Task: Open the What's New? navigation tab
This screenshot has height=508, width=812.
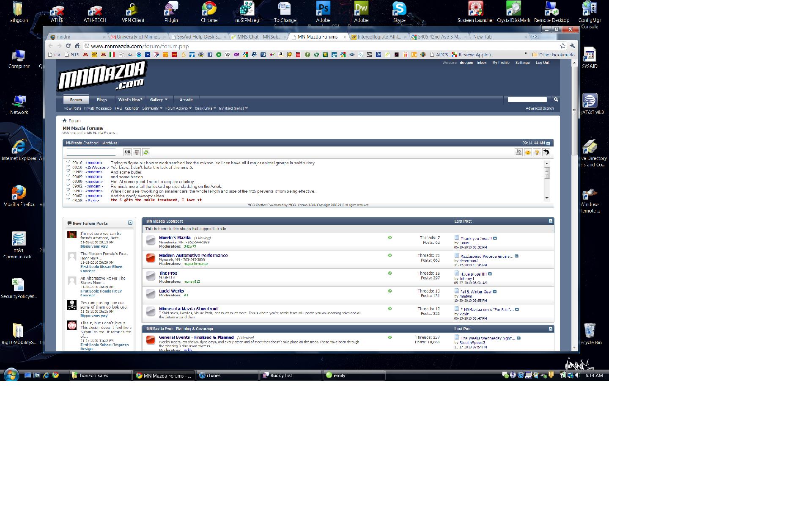Action: [x=130, y=100]
